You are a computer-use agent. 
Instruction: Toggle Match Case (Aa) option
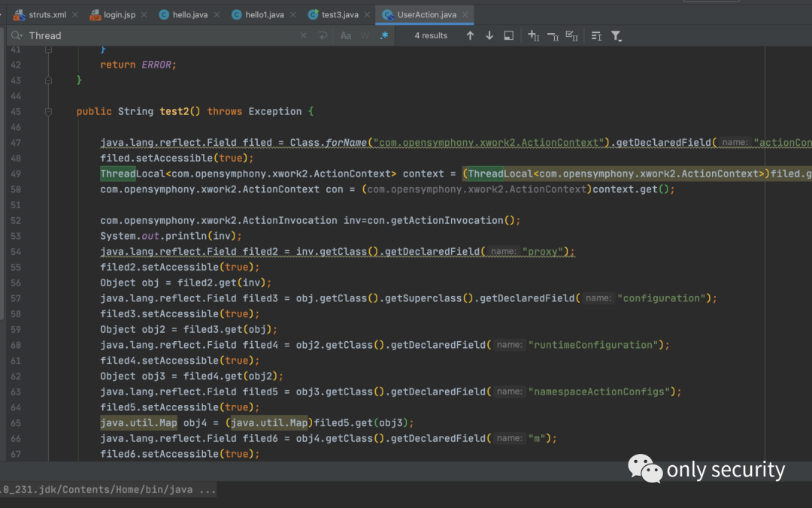pyautogui.click(x=346, y=36)
